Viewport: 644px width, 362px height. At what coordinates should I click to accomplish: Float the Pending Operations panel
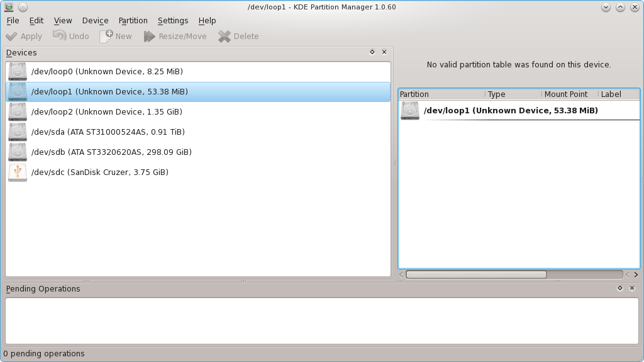point(620,288)
